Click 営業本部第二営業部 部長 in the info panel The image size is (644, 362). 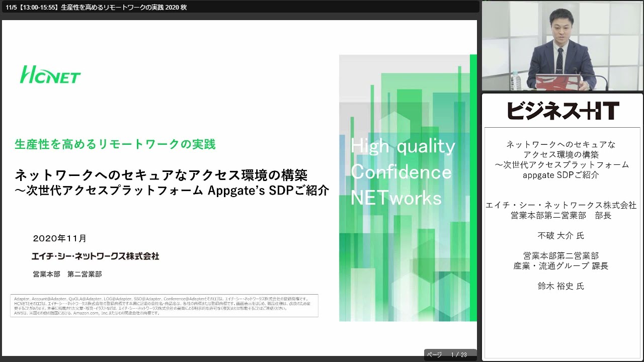click(x=561, y=215)
